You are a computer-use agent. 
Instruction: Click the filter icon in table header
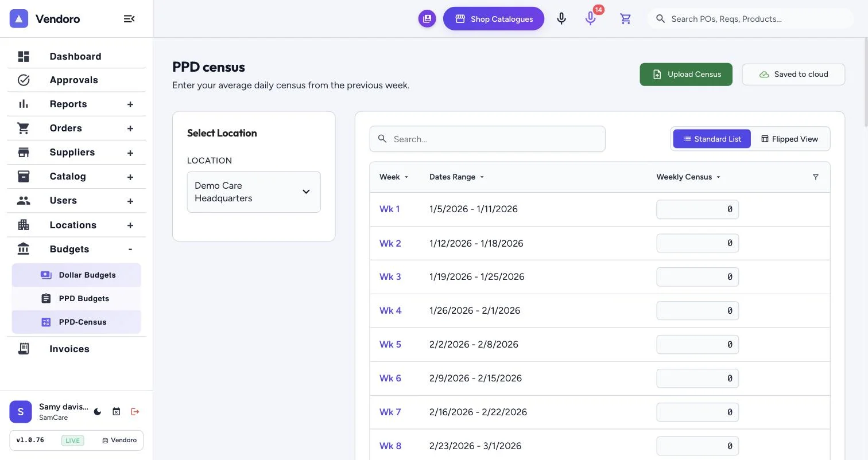(x=816, y=177)
